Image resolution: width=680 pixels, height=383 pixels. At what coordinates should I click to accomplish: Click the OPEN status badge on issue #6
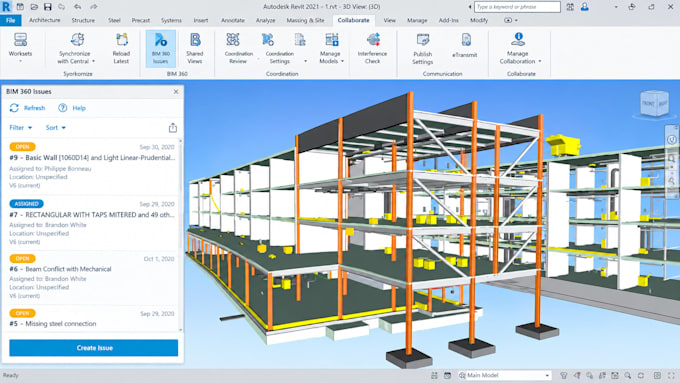click(x=23, y=259)
